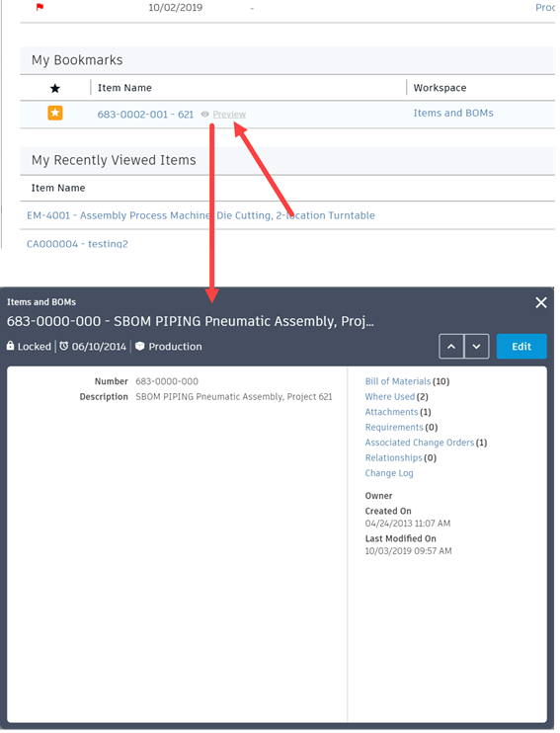Screen dimensions: 560x733
Task: Open Associated Change Orders link
Action: point(420,443)
